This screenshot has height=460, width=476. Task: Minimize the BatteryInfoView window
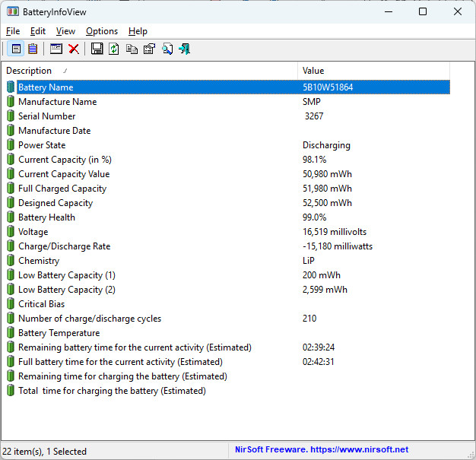click(x=389, y=12)
